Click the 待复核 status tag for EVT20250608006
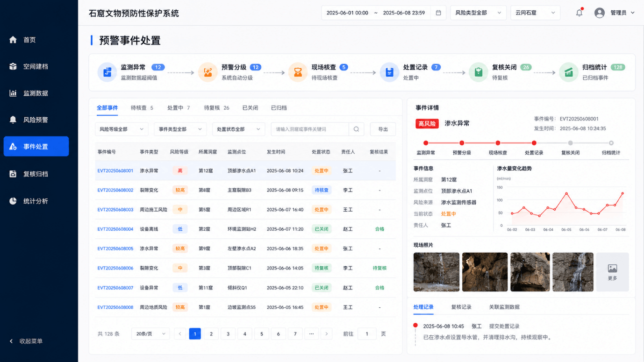The width and height of the screenshot is (644, 362). point(322,268)
